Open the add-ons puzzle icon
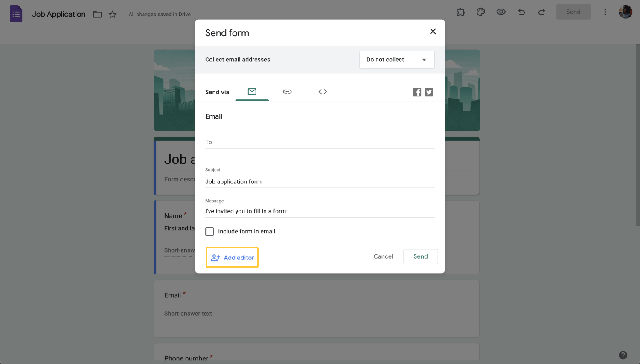Viewport: 640px width, 364px height. (x=460, y=12)
